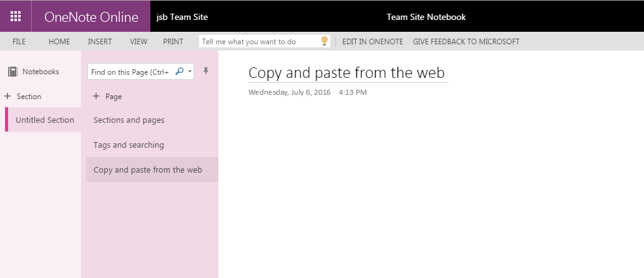The width and height of the screenshot is (644, 278).
Task: Click the magnifier search icon
Action: point(179,71)
